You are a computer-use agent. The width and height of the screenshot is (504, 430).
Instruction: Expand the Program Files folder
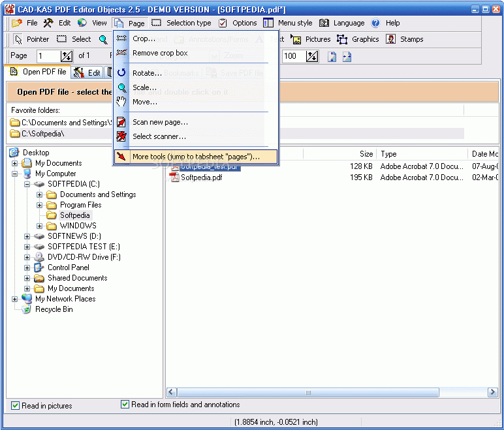tap(39, 205)
